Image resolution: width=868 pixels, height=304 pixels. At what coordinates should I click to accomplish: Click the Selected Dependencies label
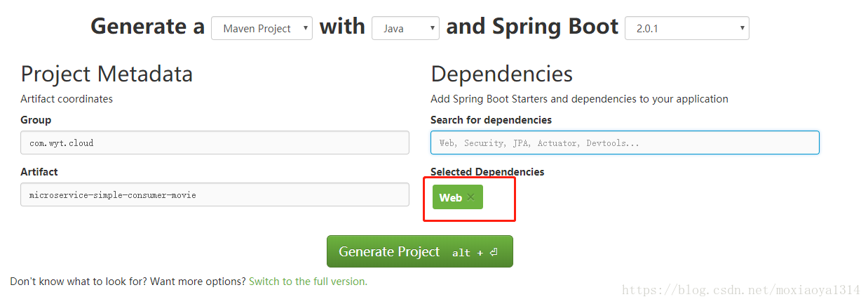(487, 172)
